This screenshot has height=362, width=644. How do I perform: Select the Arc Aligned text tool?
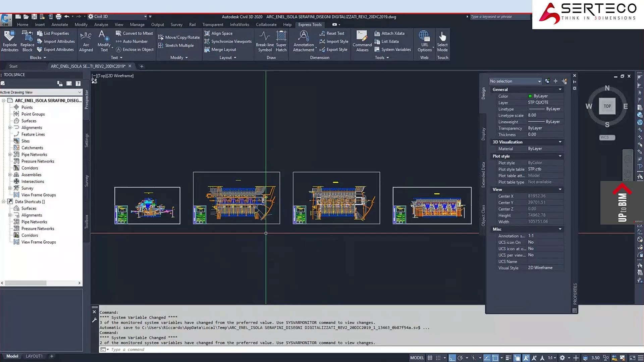(x=86, y=41)
